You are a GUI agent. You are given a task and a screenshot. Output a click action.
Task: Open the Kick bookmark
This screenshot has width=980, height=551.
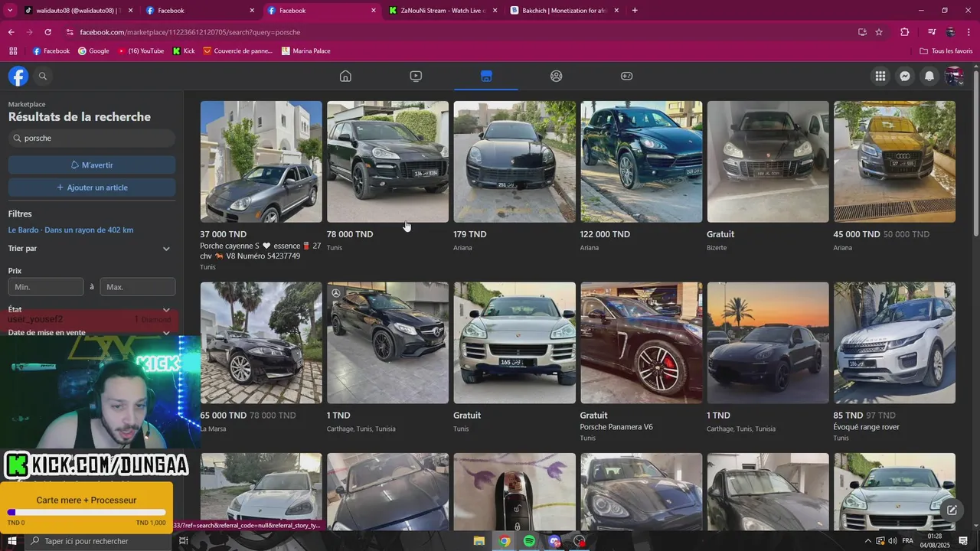click(x=184, y=51)
